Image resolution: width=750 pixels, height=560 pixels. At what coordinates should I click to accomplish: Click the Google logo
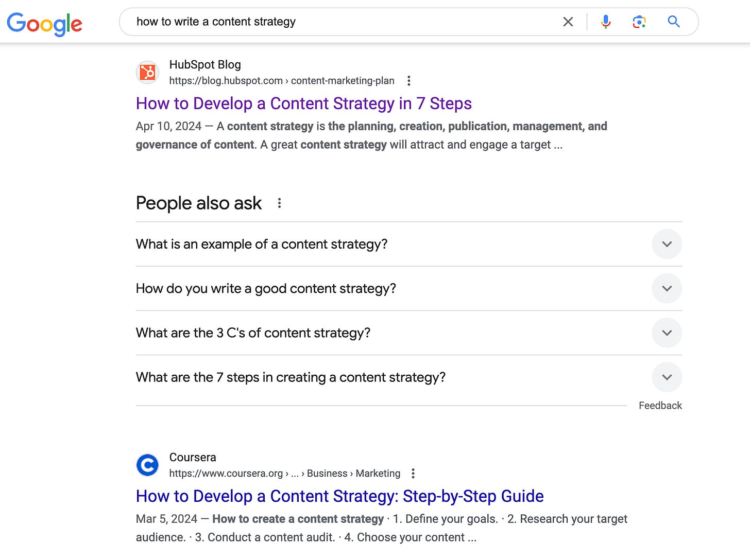tap(44, 23)
